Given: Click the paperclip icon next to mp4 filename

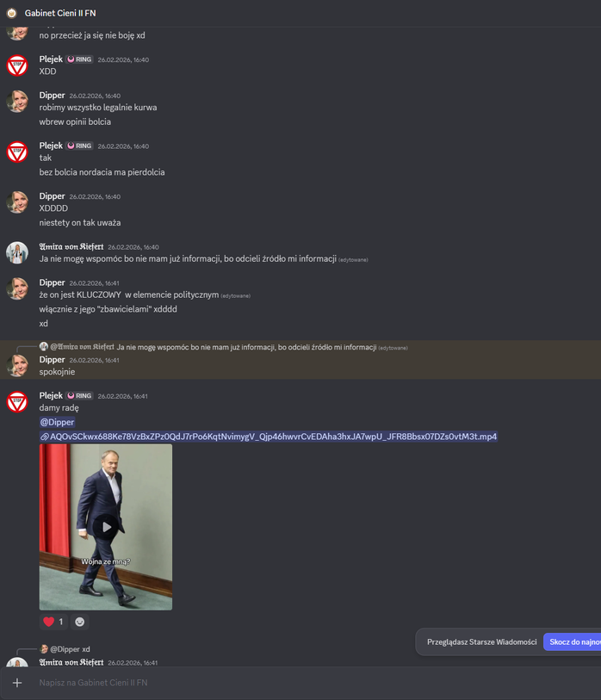Looking at the screenshot, I should point(45,437).
